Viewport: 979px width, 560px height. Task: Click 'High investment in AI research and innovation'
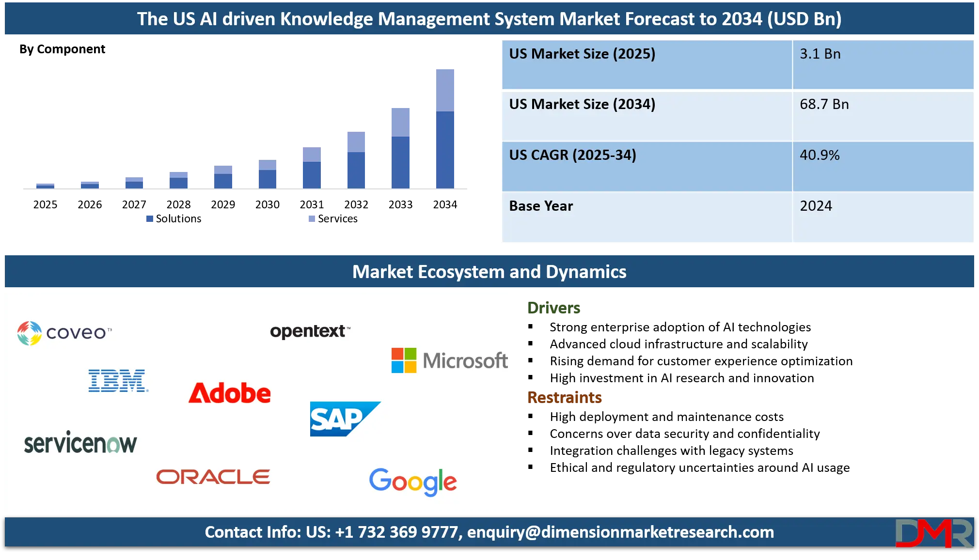tap(682, 378)
